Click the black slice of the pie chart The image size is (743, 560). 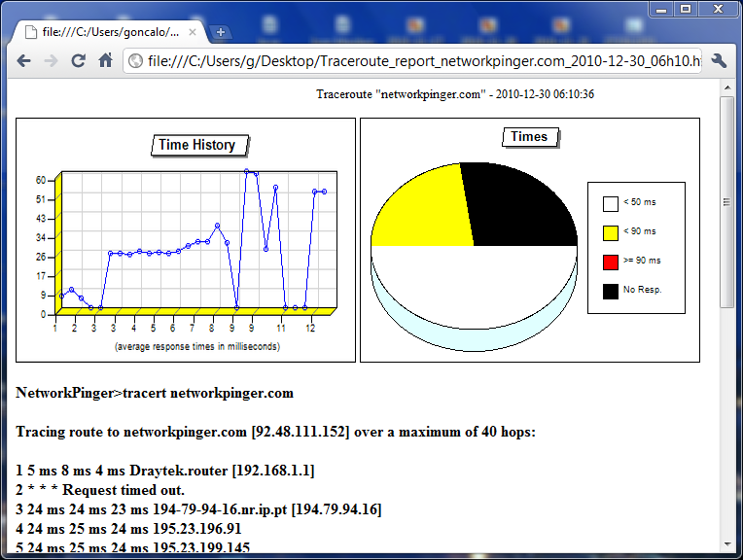[x=521, y=208]
